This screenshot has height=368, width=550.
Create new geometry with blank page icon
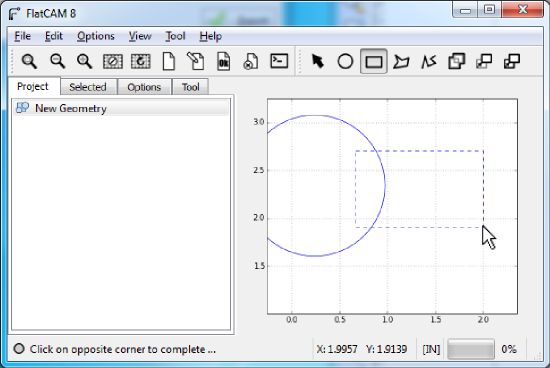[169, 61]
